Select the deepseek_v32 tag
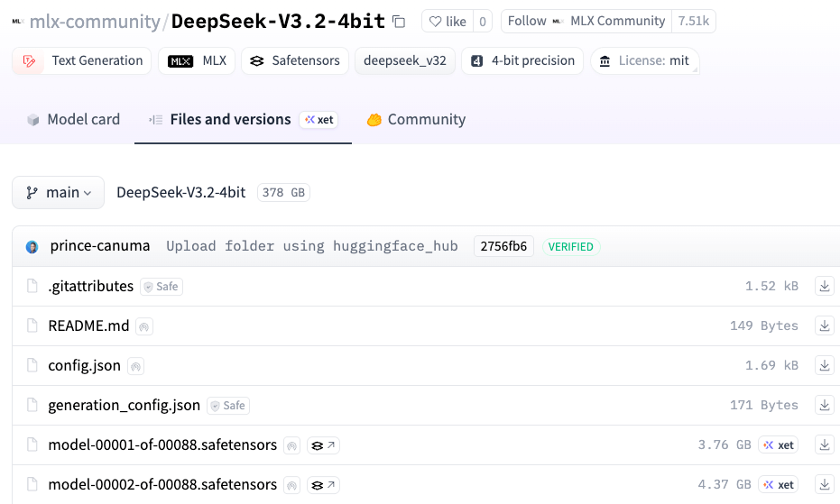 pyautogui.click(x=405, y=60)
